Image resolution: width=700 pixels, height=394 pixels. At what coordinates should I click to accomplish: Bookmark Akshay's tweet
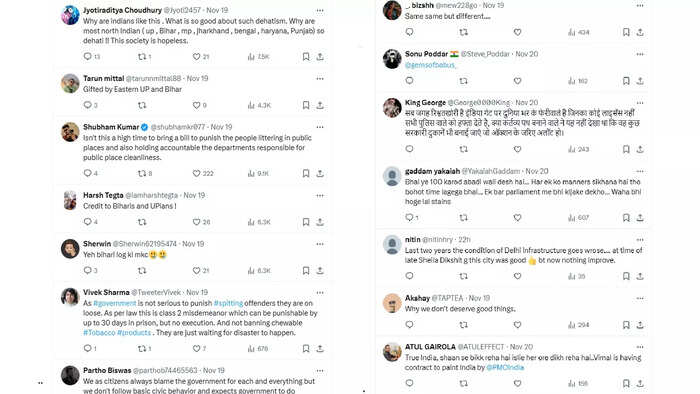point(626,325)
